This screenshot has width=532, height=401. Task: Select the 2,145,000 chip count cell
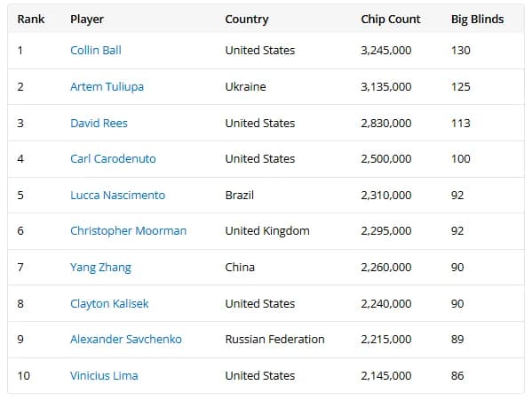tap(386, 375)
